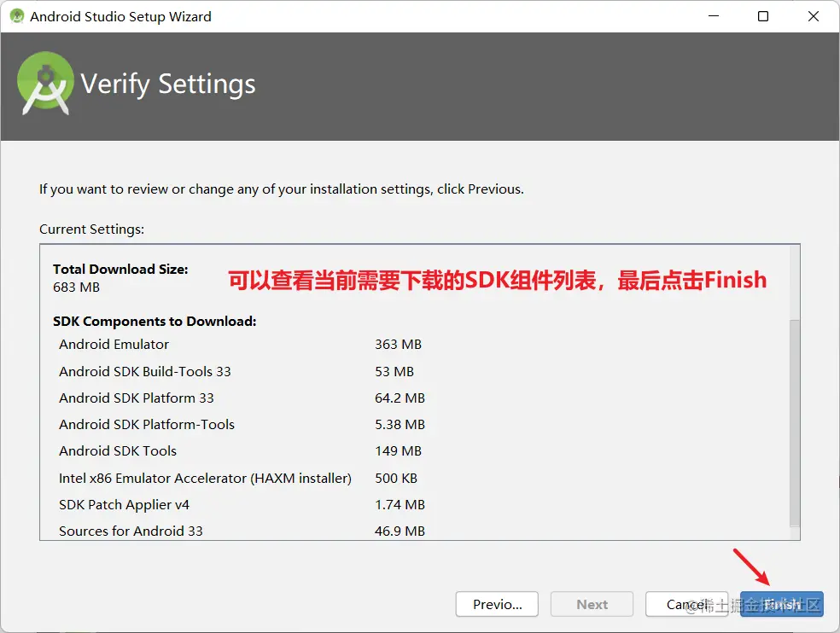Click the "149 MB" size value

point(398,451)
